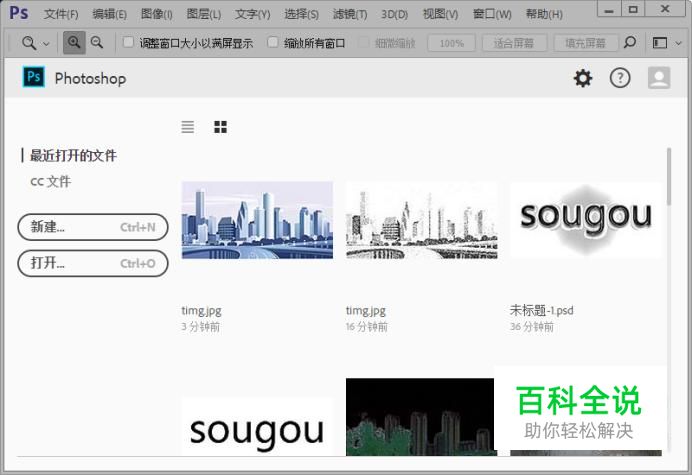The height and width of the screenshot is (475, 692).
Task: Open the 选择(S) menu
Action: pos(301,14)
